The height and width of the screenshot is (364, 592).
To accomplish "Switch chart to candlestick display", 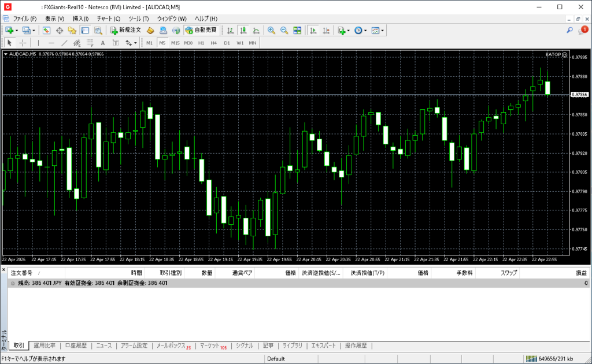I will [x=243, y=30].
